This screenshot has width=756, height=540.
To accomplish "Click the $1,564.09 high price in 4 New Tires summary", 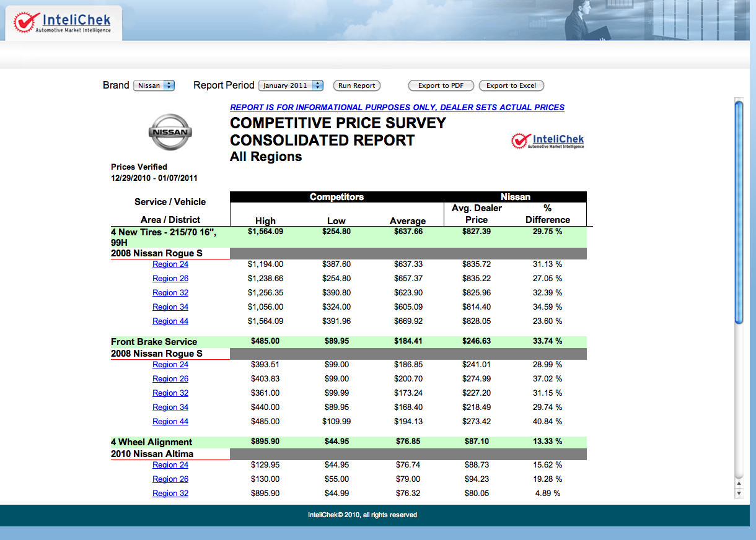I will click(x=265, y=232).
